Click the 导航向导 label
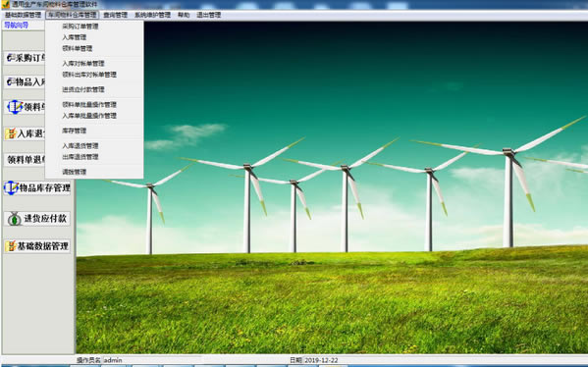 click(16, 26)
